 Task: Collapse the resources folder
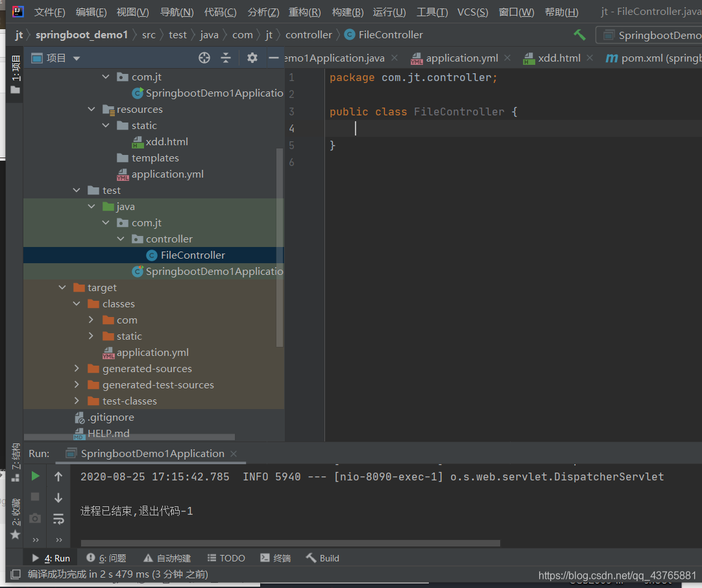pos(91,109)
